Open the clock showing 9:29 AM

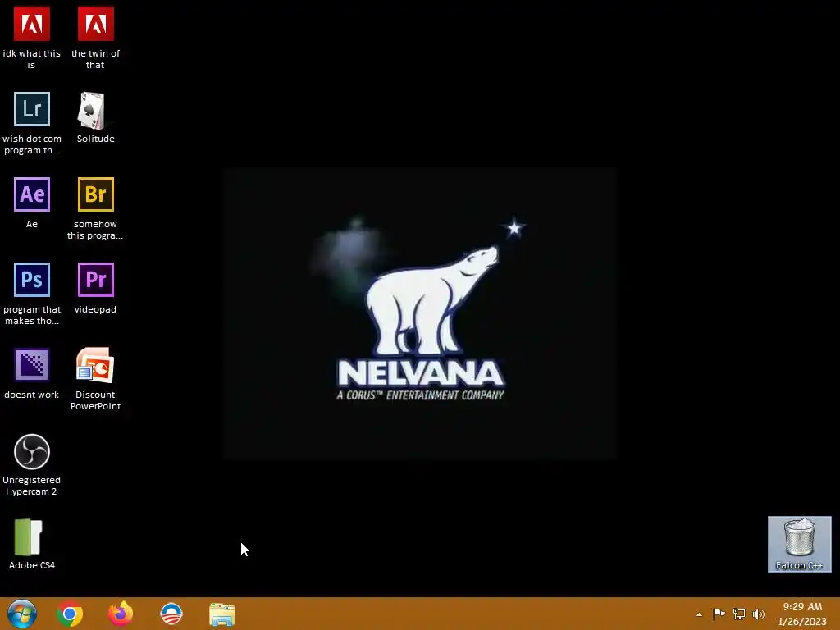click(802, 614)
